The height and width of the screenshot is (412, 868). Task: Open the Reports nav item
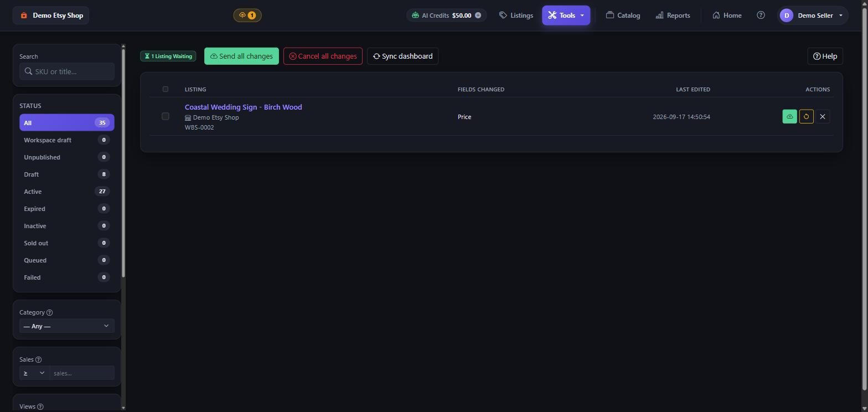[x=673, y=16]
